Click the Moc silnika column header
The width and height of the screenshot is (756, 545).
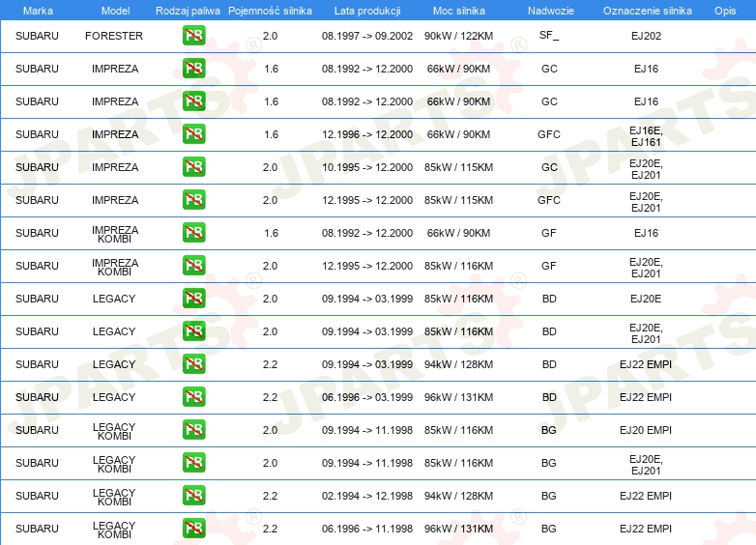point(458,11)
